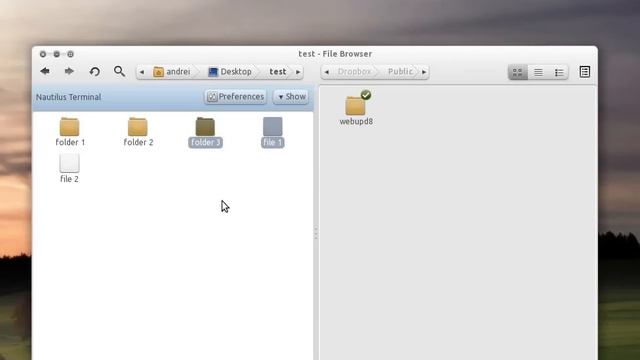Open Nautilus Terminal Preferences

coord(236,97)
